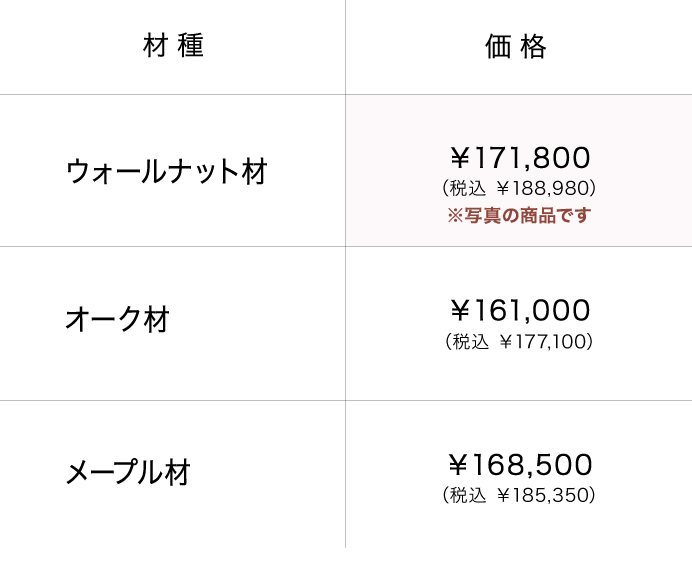The width and height of the screenshot is (692, 570).
Task: Click the yen symbol before 171,800
Action: 460,158
